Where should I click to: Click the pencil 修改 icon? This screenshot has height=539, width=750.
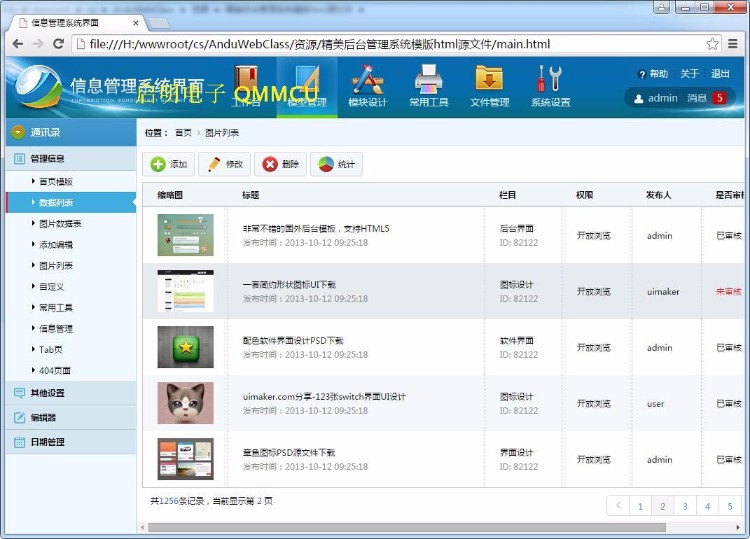tap(214, 165)
